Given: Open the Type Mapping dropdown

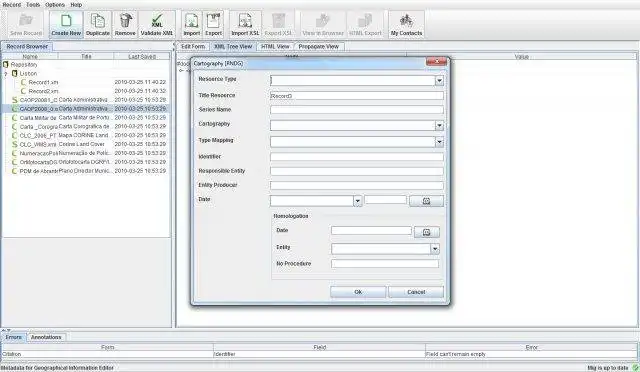Looking at the screenshot, I should [x=439, y=142].
